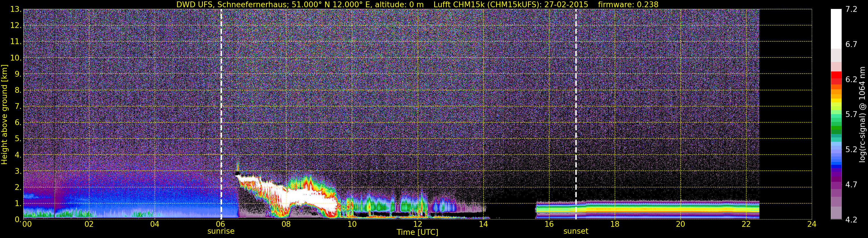Click the x-axis tick label '10'
Image resolution: width=868 pixels, height=238 pixels.
pyautogui.click(x=352, y=224)
